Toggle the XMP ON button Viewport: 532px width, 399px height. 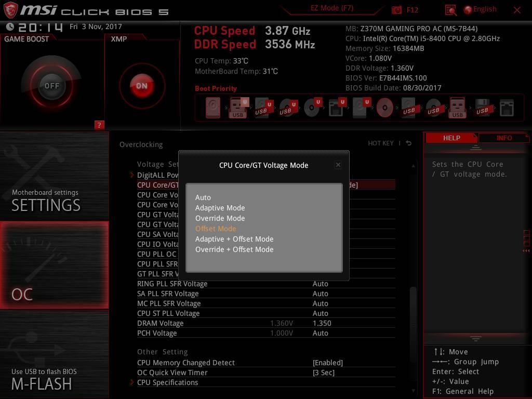coord(142,86)
